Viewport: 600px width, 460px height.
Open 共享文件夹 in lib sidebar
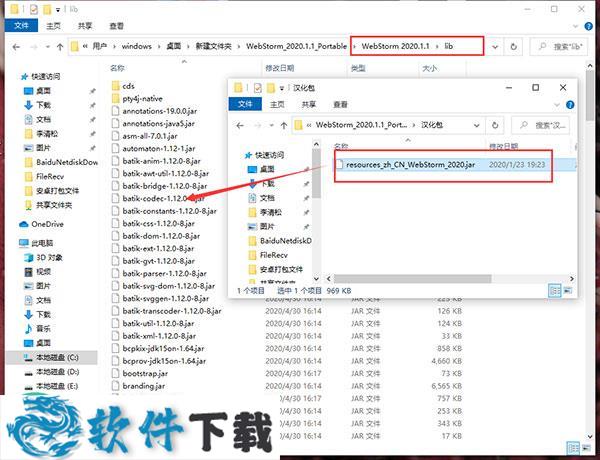coord(54,205)
